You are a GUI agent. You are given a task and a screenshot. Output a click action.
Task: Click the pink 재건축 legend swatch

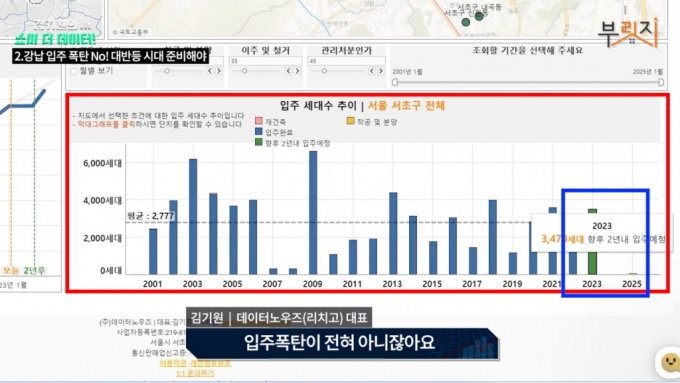point(258,121)
